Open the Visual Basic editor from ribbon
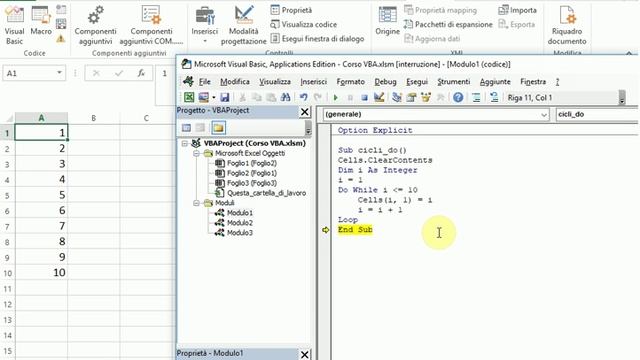 click(14, 24)
